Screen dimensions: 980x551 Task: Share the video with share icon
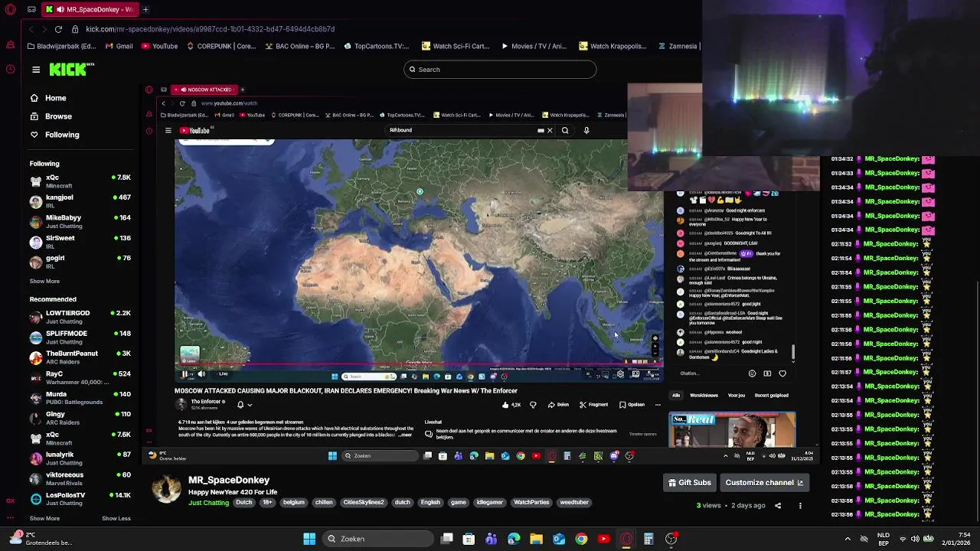coord(778,506)
